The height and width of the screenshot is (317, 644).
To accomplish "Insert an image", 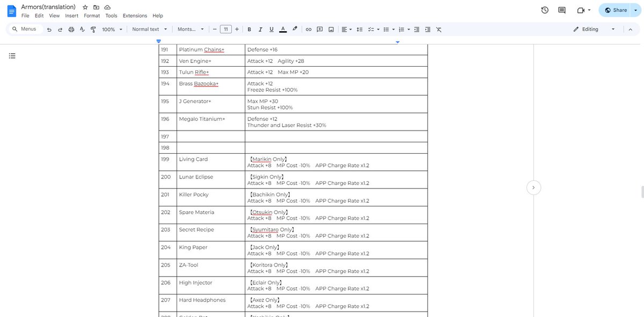I will pos(331,30).
